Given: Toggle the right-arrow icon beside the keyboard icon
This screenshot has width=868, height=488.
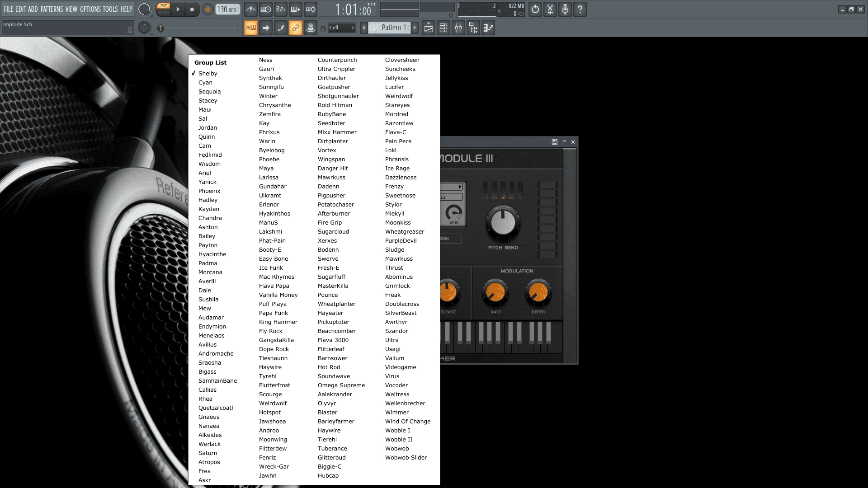Looking at the screenshot, I should coord(266,28).
